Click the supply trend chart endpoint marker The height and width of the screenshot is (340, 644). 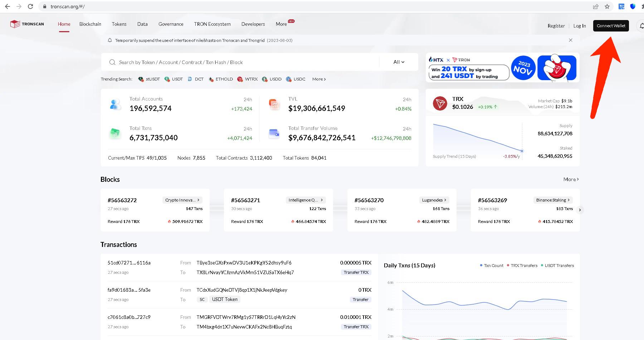click(522, 151)
